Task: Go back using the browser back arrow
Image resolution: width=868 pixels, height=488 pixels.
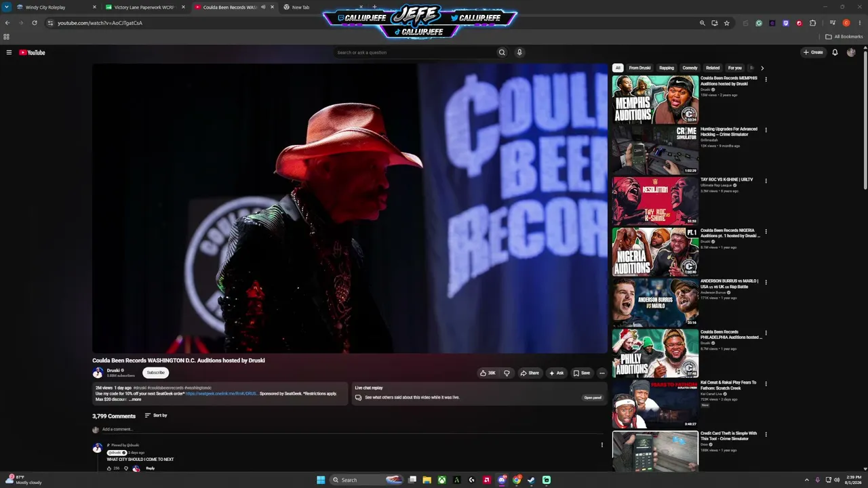Action: pyautogui.click(x=7, y=23)
